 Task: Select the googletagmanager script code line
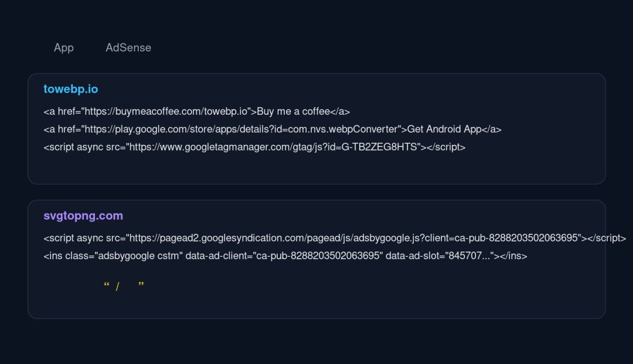click(254, 147)
